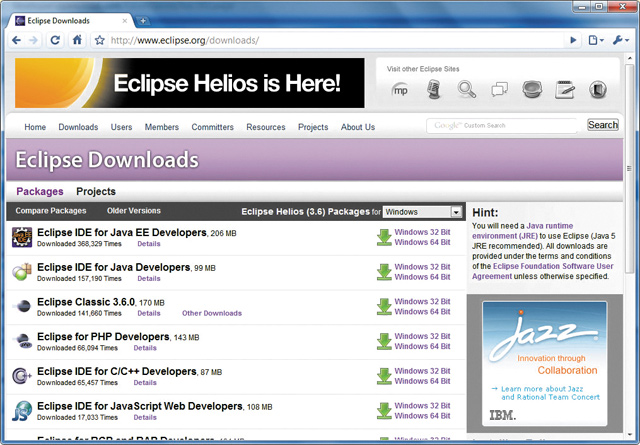This screenshot has height=445, width=640.
Task: Go back using browser back arrow
Action: click(x=16, y=40)
